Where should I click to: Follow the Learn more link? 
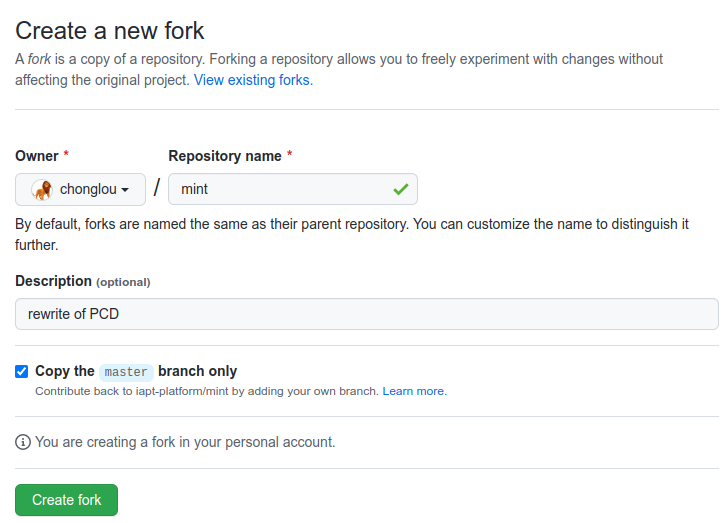(414, 391)
